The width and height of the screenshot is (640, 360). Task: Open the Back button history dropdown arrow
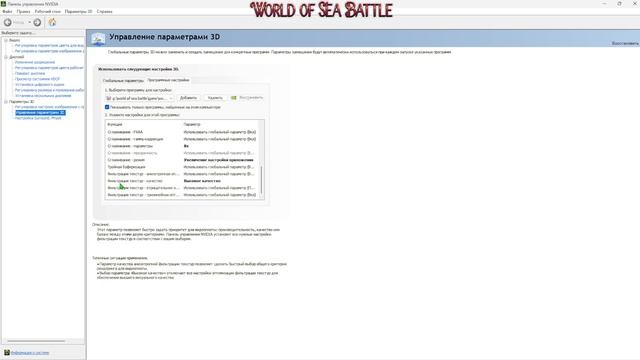(x=29, y=22)
